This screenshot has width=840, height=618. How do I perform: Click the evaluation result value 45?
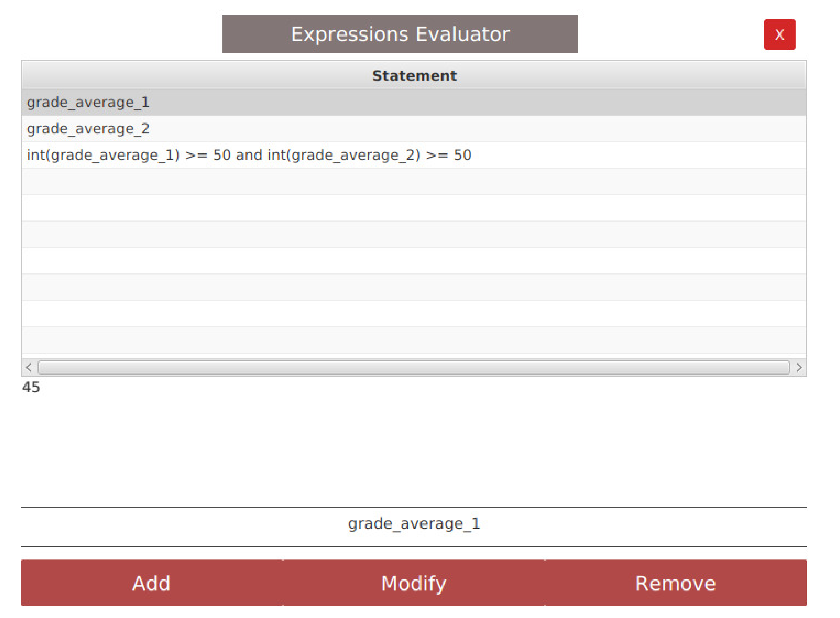click(x=31, y=388)
